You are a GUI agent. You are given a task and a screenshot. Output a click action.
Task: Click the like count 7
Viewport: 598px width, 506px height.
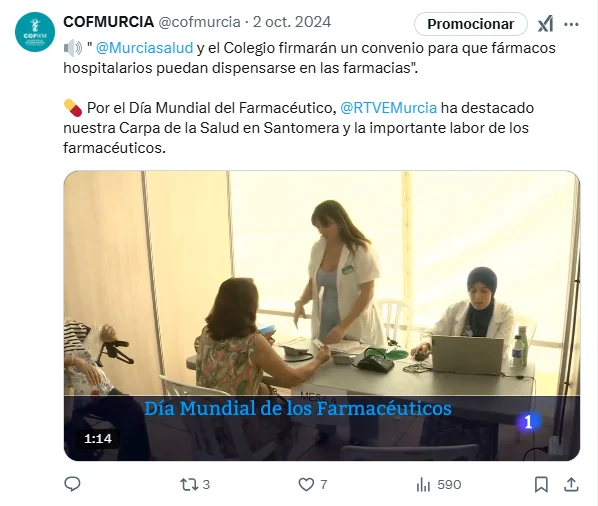323,485
